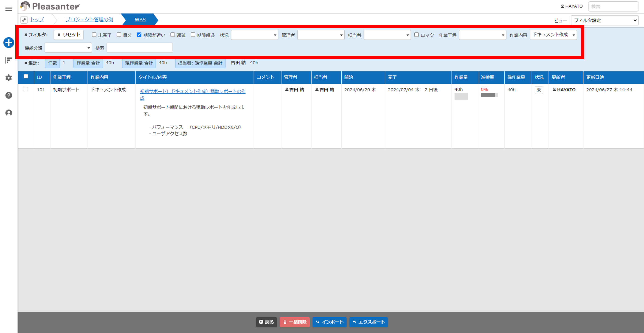
Task: Click the filter 検索 text field
Action: point(140,48)
